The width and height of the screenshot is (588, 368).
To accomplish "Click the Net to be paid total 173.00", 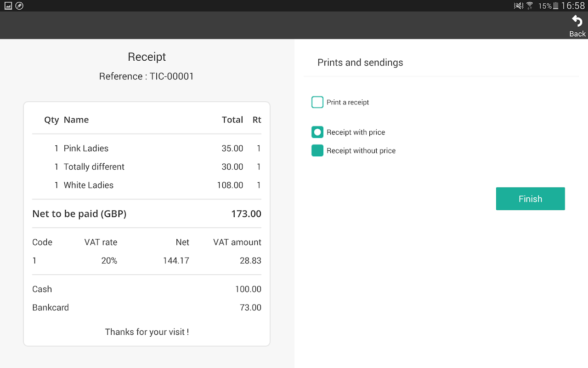I will pyautogui.click(x=246, y=214).
